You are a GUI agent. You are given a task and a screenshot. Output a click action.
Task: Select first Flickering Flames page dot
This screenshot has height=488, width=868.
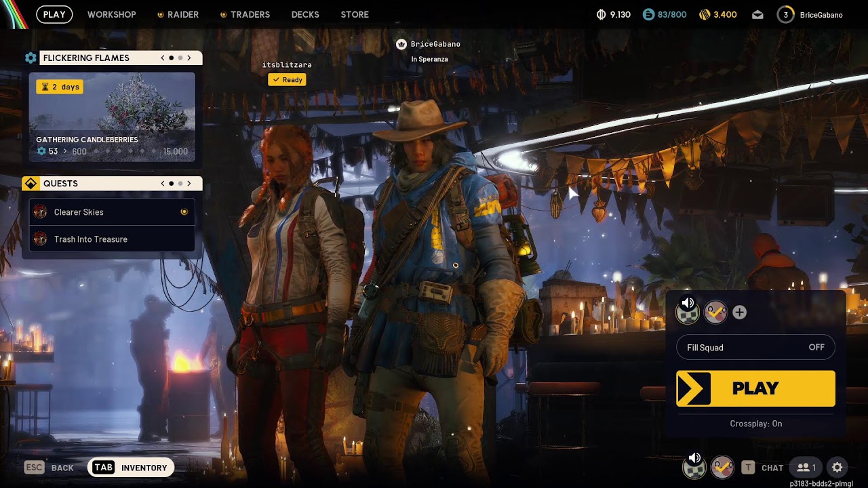click(172, 58)
